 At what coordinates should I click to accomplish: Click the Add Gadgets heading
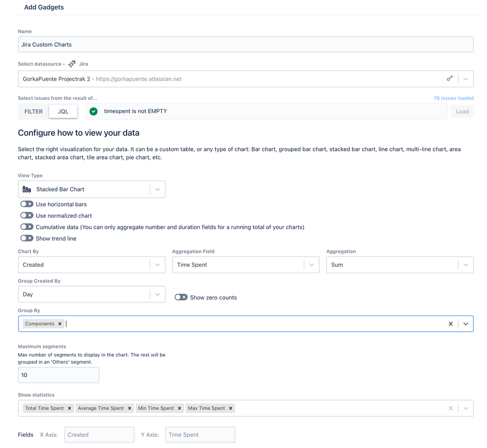(44, 7)
